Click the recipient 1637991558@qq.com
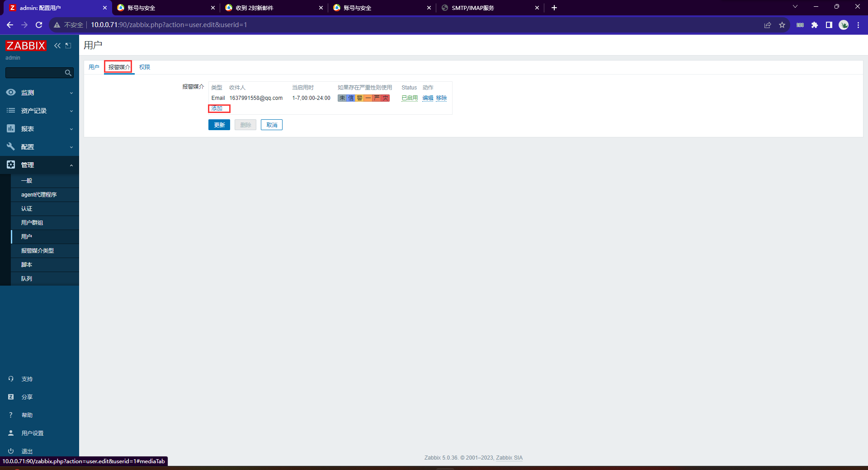Image resolution: width=868 pixels, height=470 pixels. 256,98
